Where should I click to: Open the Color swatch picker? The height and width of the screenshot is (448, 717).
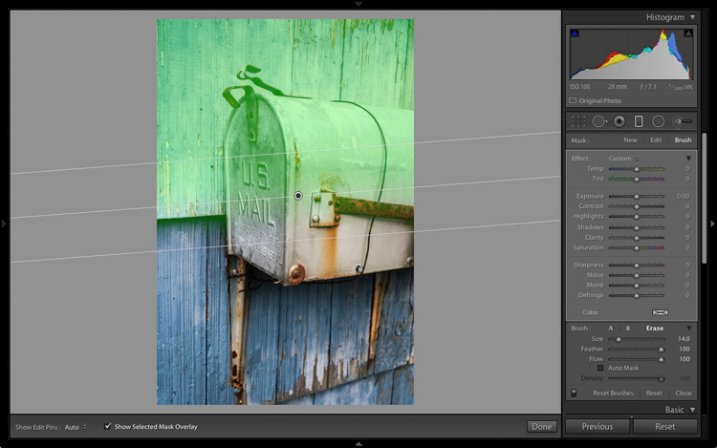[x=660, y=312]
